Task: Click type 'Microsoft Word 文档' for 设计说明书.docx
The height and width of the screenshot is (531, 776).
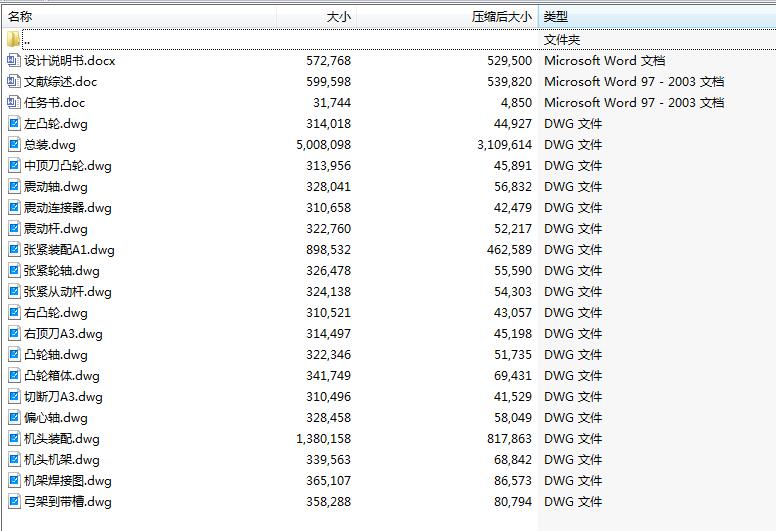Action: pos(605,61)
